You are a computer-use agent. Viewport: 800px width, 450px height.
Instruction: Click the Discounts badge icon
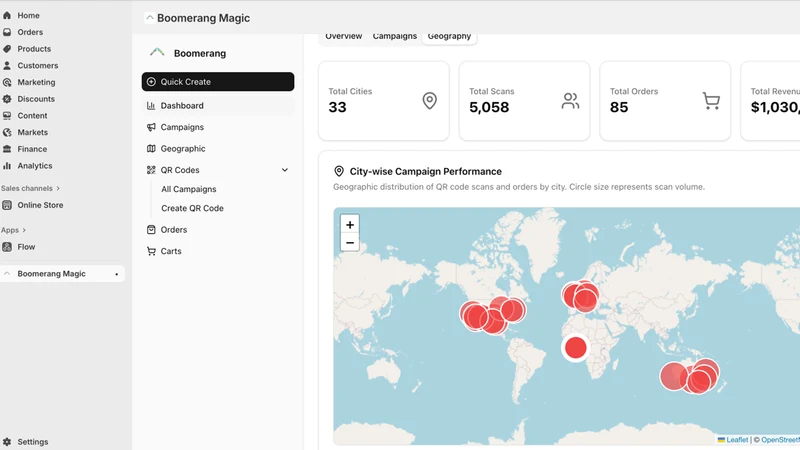click(x=7, y=99)
